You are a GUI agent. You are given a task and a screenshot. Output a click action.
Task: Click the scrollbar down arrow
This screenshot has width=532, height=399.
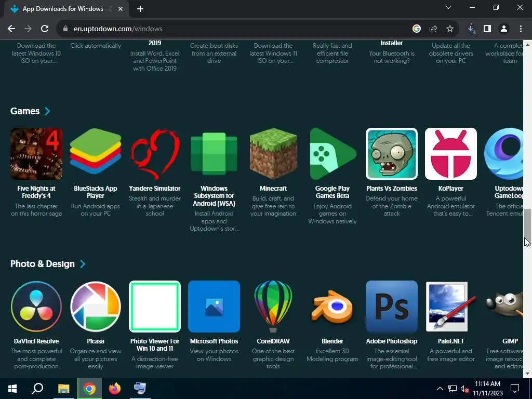pos(527,374)
